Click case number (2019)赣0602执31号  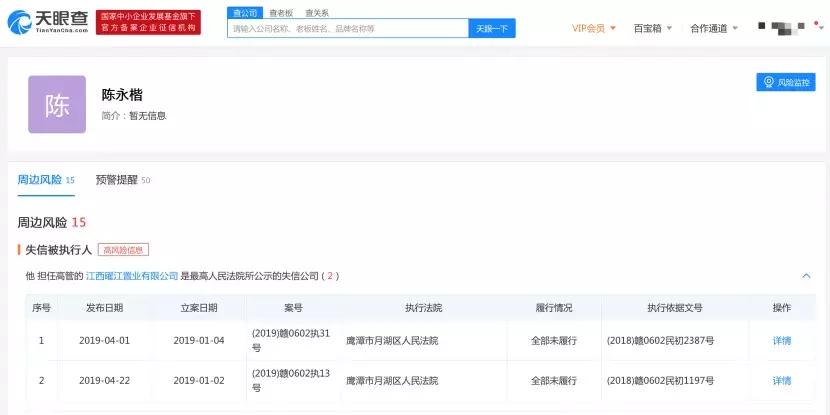pos(291,341)
